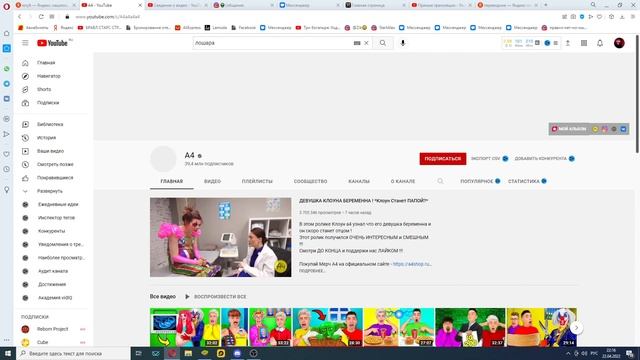Open account avatar menu
Image resolution: width=640 pixels, height=360 pixels.
click(619, 43)
